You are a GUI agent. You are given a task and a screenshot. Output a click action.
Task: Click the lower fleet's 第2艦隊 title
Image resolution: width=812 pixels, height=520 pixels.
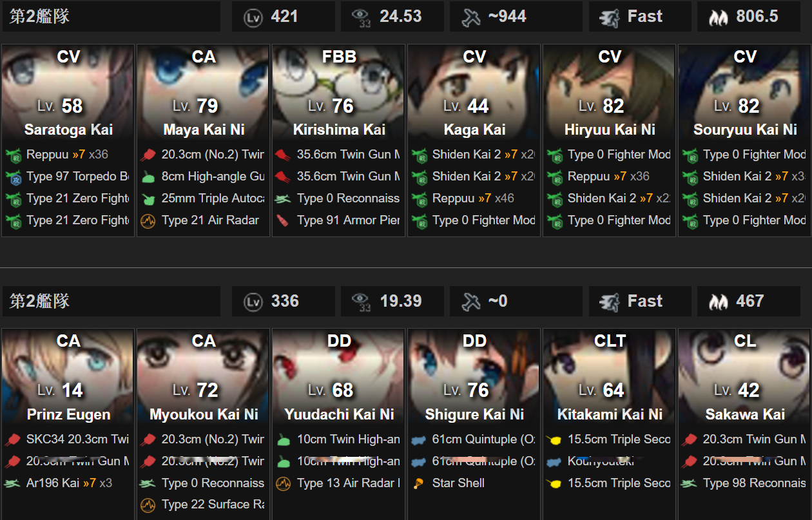click(40, 301)
